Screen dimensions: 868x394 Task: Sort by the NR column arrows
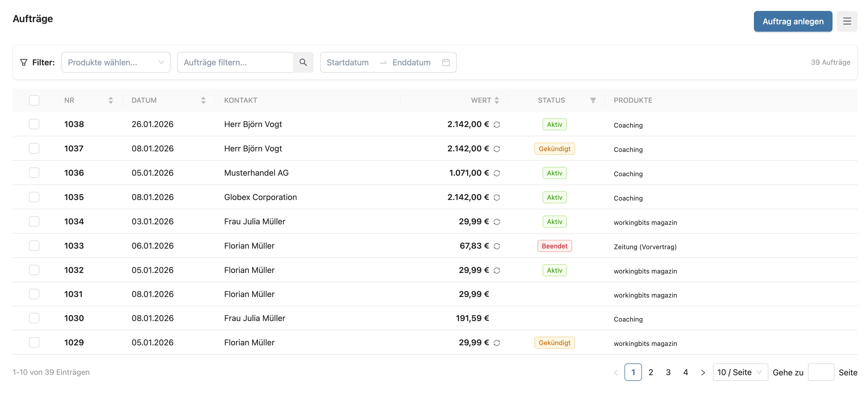click(111, 100)
